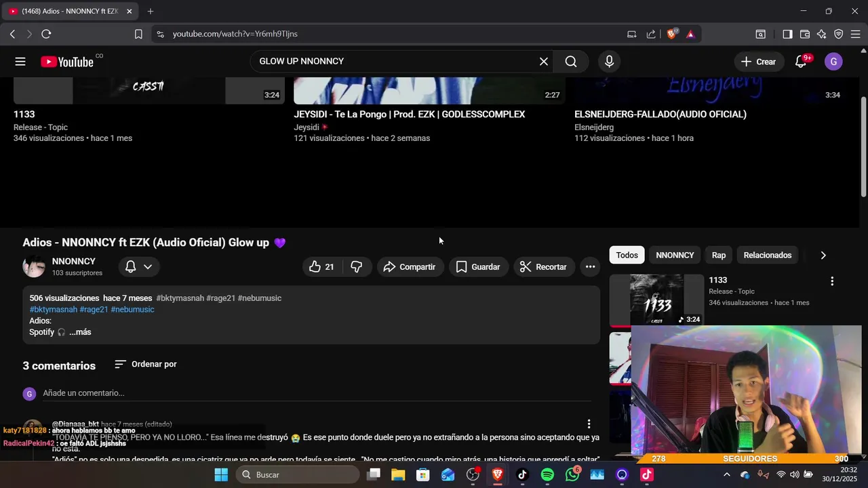This screenshot has height=488, width=868.
Task: Open TikTok from the taskbar
Action: (x=522, y=474)
